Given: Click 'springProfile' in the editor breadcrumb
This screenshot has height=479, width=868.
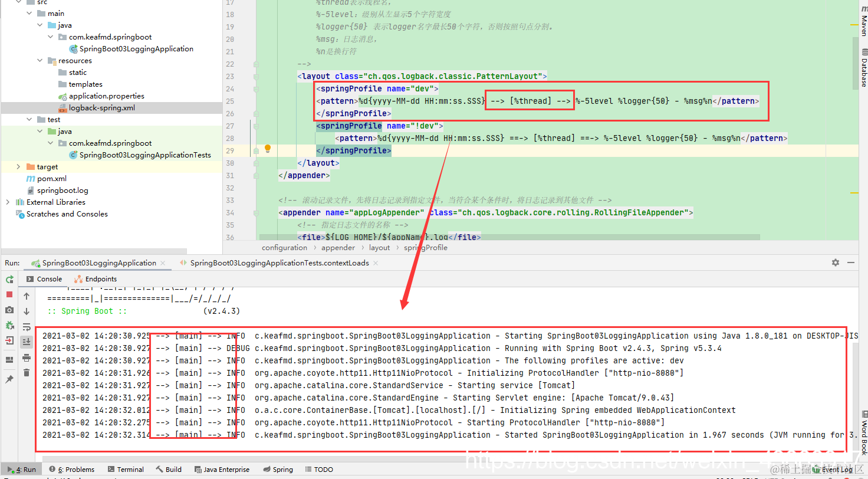Looking at the screenshot, I should click(426, 248).
